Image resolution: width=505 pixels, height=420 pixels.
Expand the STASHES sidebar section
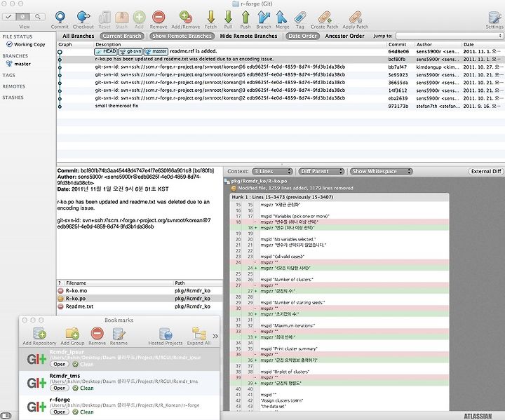click(13, 97)
